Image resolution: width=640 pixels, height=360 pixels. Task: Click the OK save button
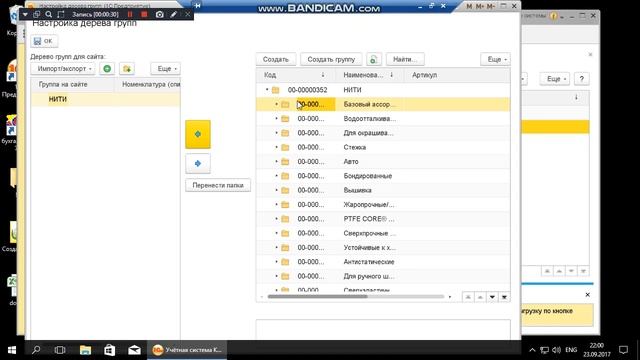point(44,41)
